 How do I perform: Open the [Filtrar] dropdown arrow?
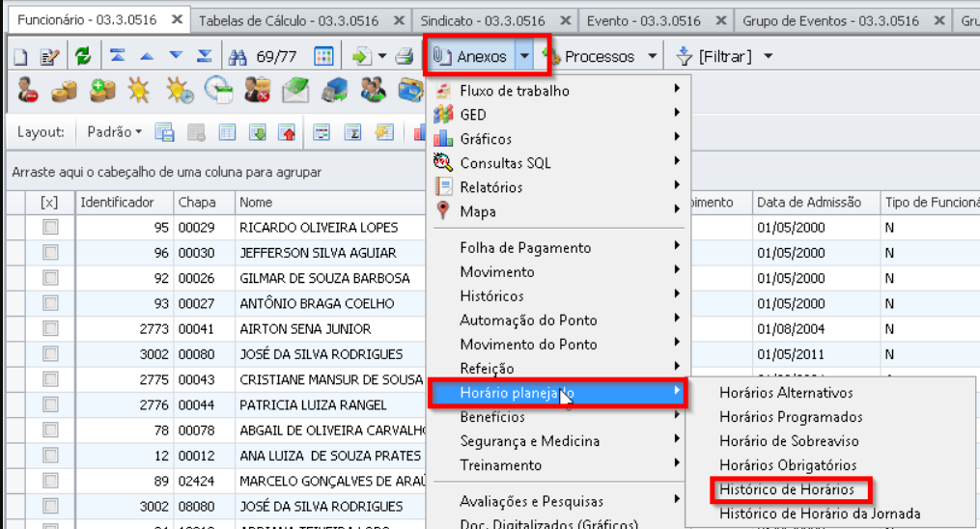click(769, 56)
